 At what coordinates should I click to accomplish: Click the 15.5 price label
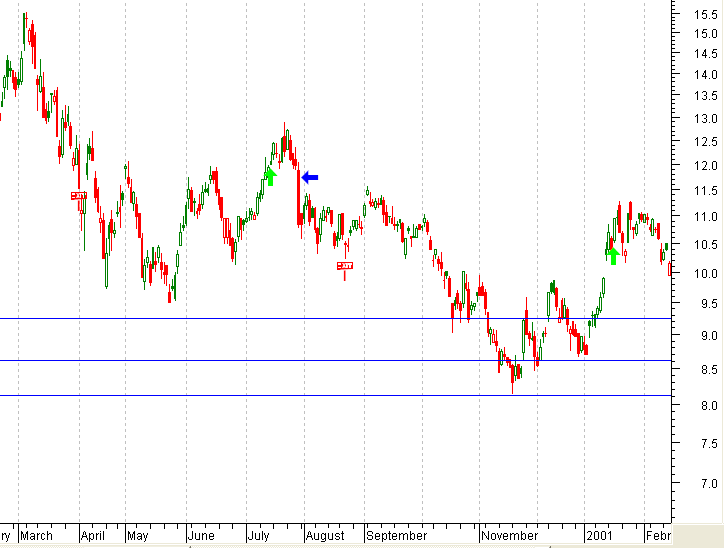pos(706,15)
